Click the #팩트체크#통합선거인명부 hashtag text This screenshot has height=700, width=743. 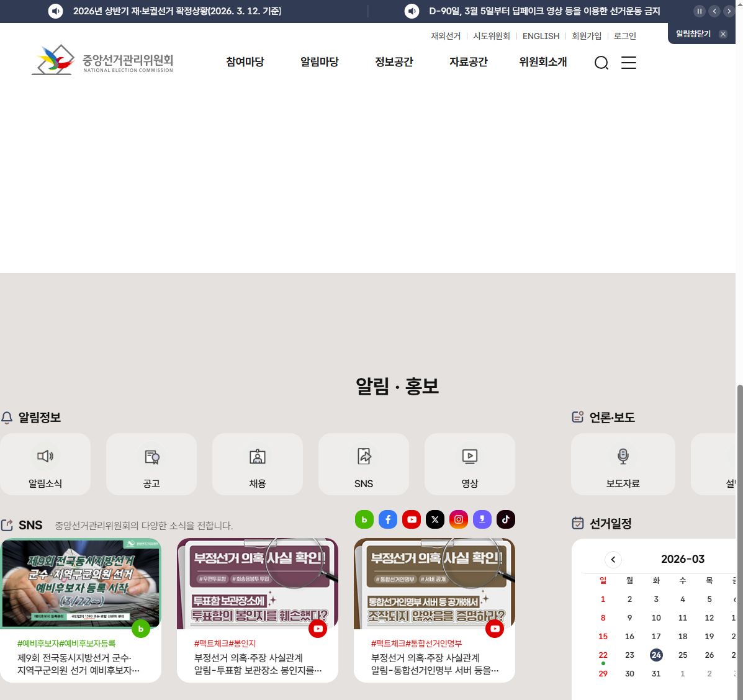tap(417, 643)
